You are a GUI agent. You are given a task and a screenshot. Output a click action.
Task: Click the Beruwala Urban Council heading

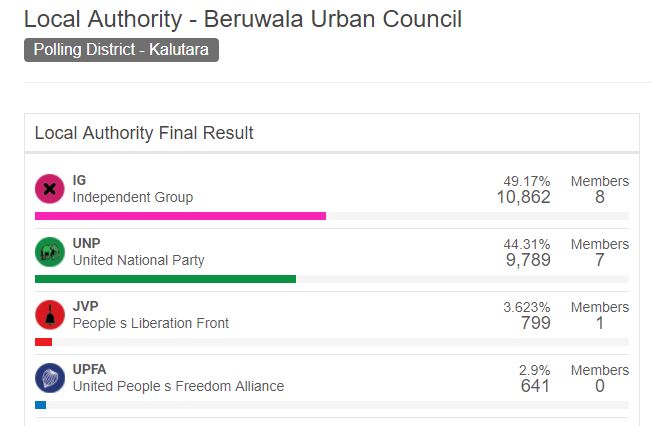(243, 19)
